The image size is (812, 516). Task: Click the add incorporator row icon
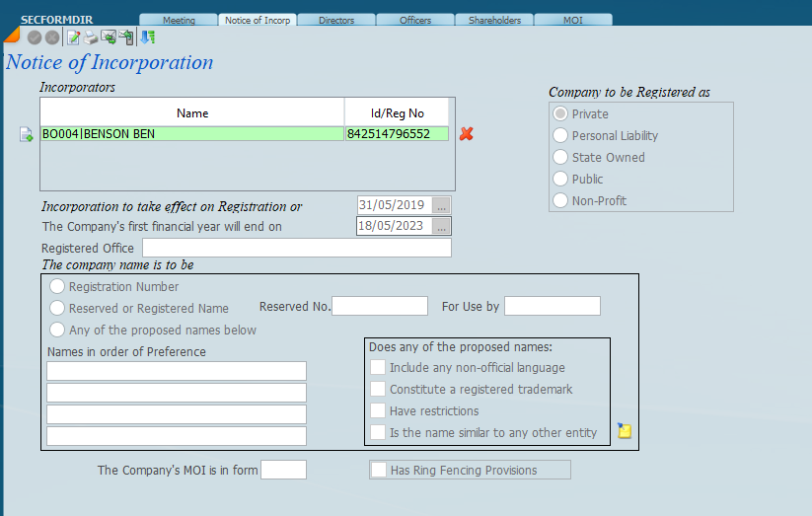pyautogui.click(x=27, y=134)
